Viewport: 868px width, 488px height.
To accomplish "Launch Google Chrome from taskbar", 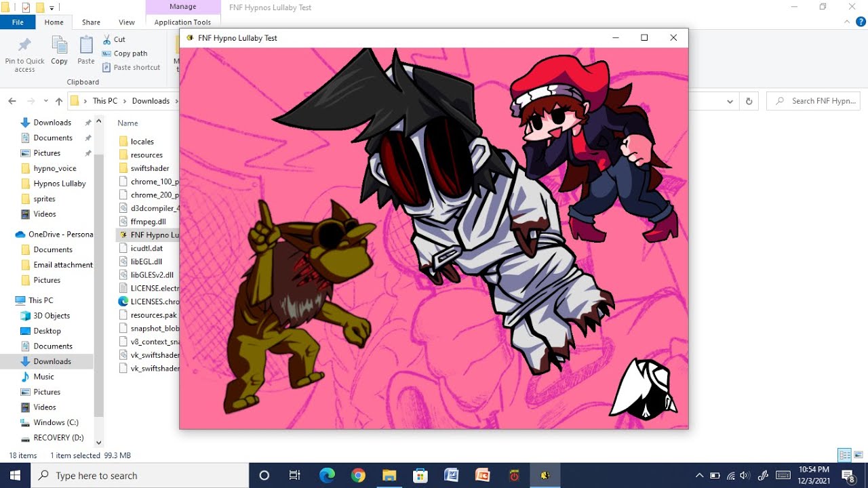I will point(358,475).
